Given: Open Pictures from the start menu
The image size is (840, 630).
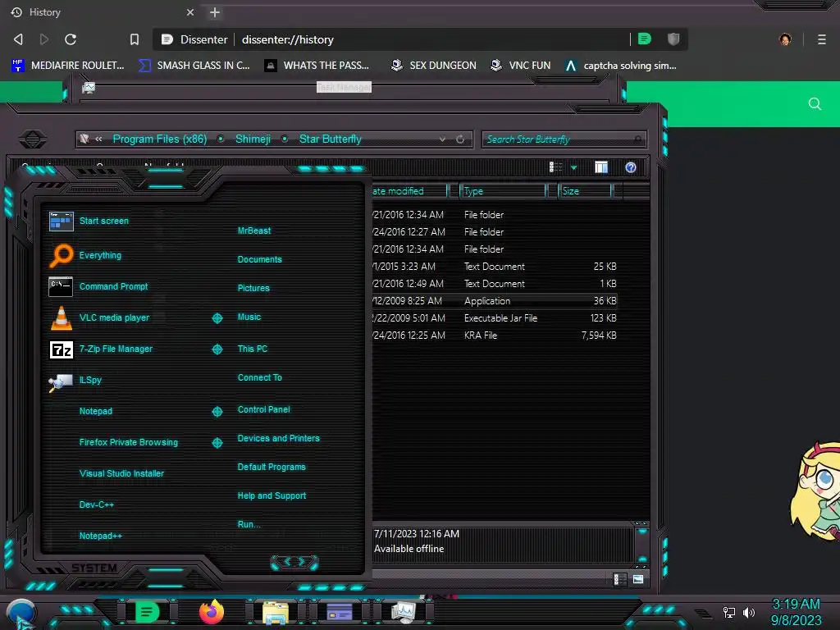Looking at the screenshot, I should click(x=253, y=288).
